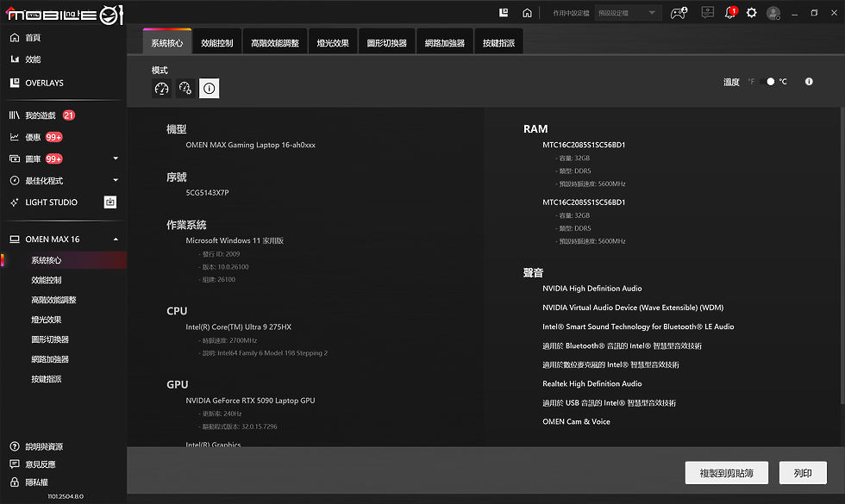Image resolution: width=845 pixels, height=504 pixels.
Task: Select 網路加強器 in sidebar submenu
Action: 50,359
